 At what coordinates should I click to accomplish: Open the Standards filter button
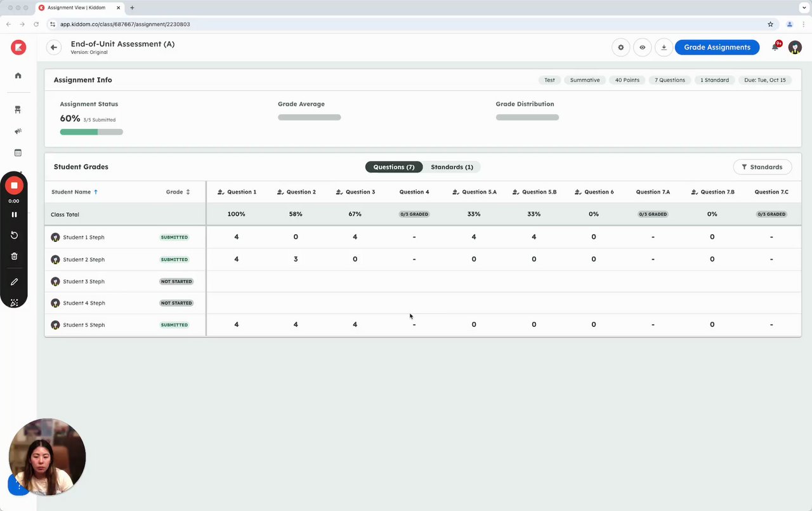click(762, 167)
